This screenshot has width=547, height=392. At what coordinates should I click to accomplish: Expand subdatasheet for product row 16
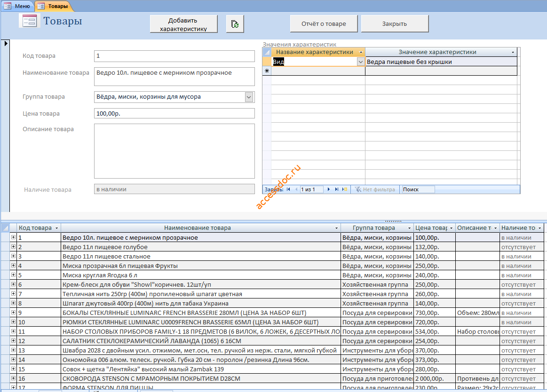point(13,378)
